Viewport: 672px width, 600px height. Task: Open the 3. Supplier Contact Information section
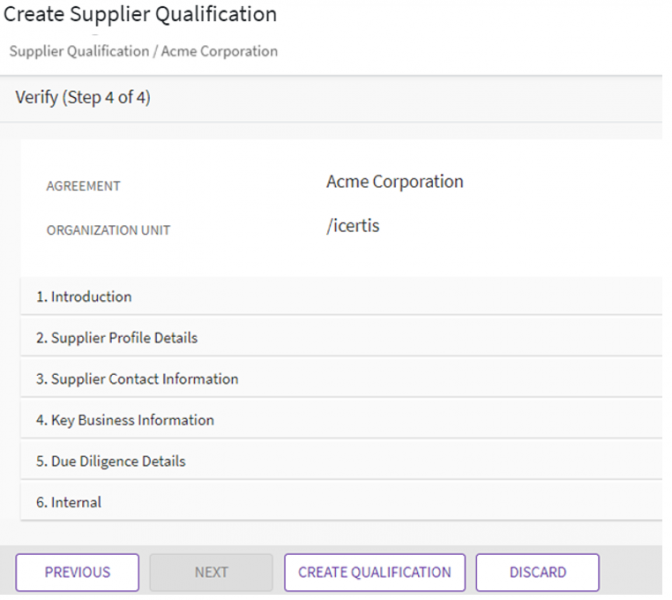tap(137, 379)
